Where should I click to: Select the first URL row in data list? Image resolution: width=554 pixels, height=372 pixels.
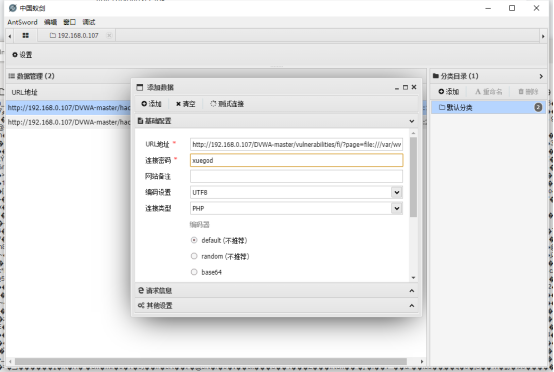pos(69,107)
